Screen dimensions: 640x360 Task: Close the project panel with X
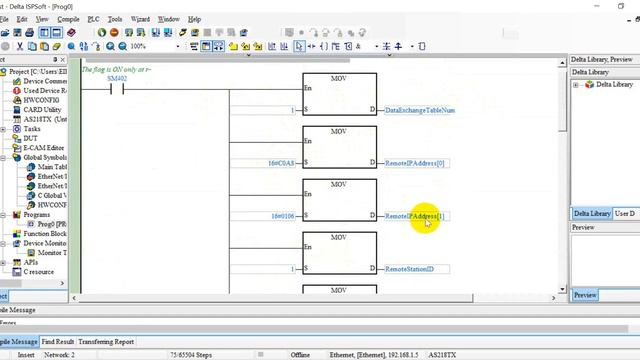click(63, 60)
